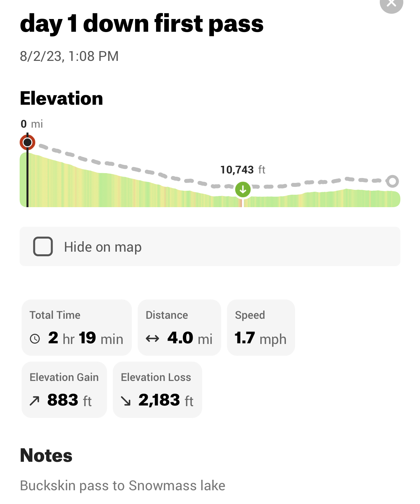Edit the notes text about Buckskin pass
Viewport: 420px width, 504px height.
(123, 486)
